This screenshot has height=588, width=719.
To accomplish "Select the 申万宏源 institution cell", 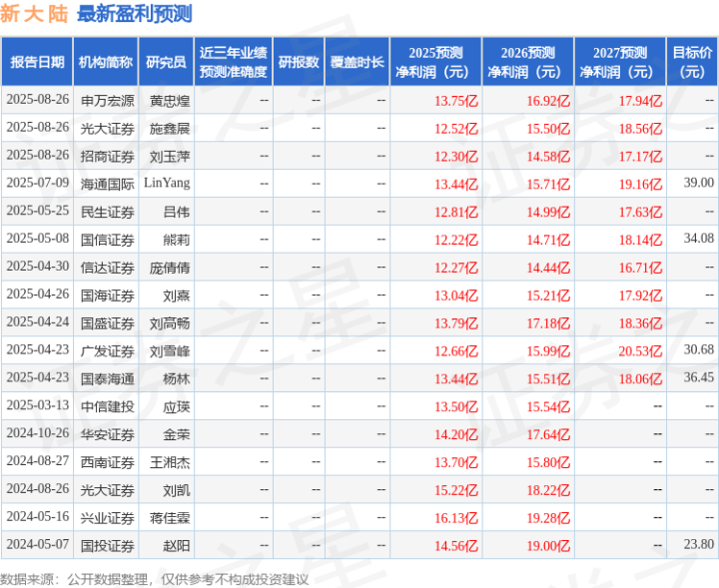I will [107, 101].
